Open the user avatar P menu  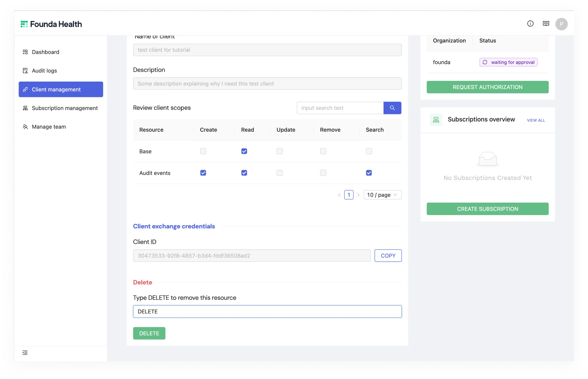[x=561, y=24]
